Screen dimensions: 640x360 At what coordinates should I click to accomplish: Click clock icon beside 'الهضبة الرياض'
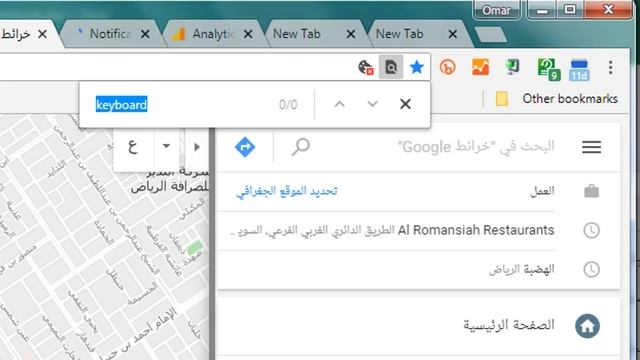tap(591, 269)
